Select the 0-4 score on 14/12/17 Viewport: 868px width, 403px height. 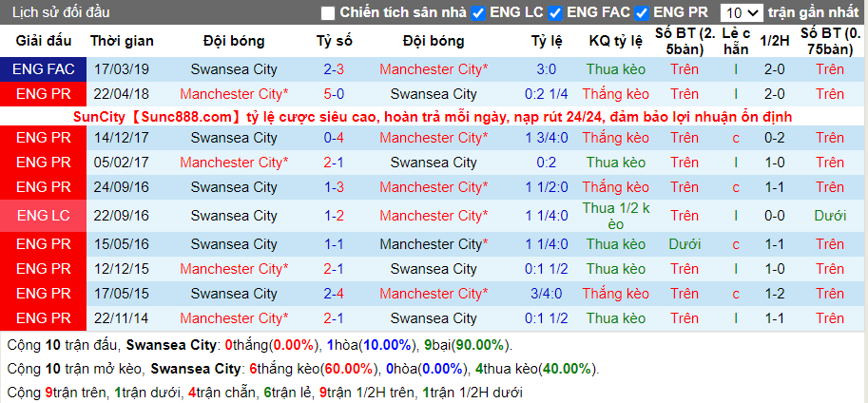pos(335,138)
